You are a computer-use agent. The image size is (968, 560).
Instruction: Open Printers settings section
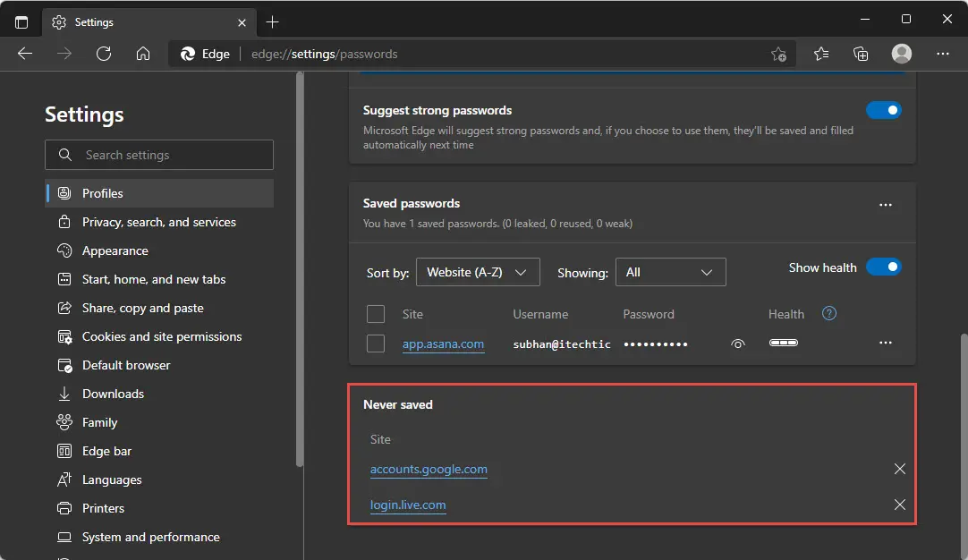159,508
